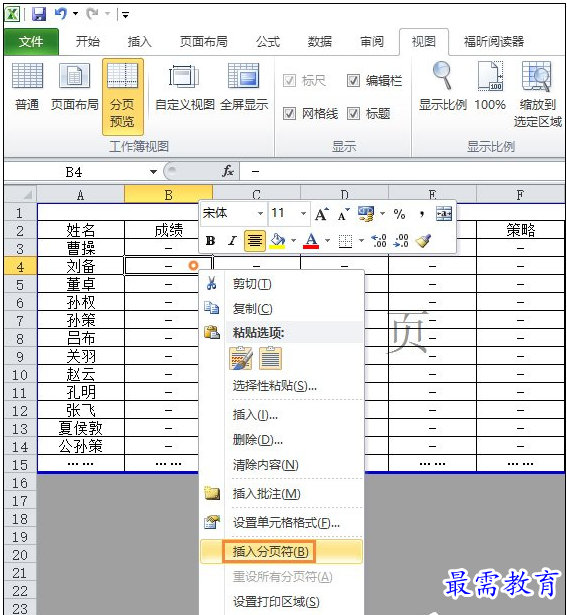Click Zoom to Selection (缩放到选定区域)
The height and width of the screenshot is (615, 567).
pyautogui.click(x=537, y=95)
